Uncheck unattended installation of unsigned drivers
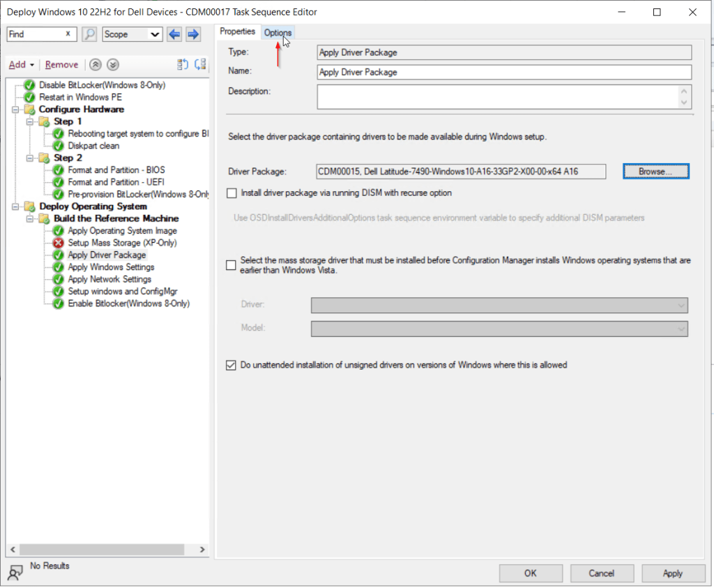 (x=231, y=365)
